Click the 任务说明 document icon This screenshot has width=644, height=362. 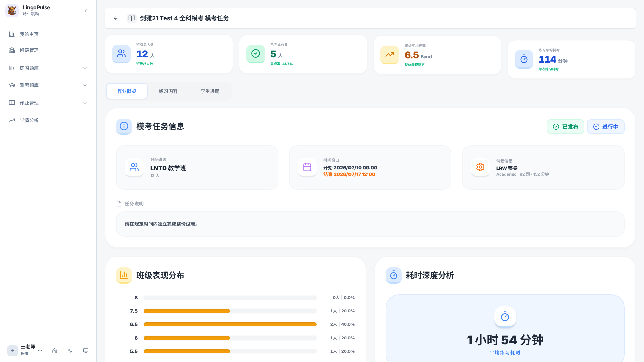coord(119,204)
